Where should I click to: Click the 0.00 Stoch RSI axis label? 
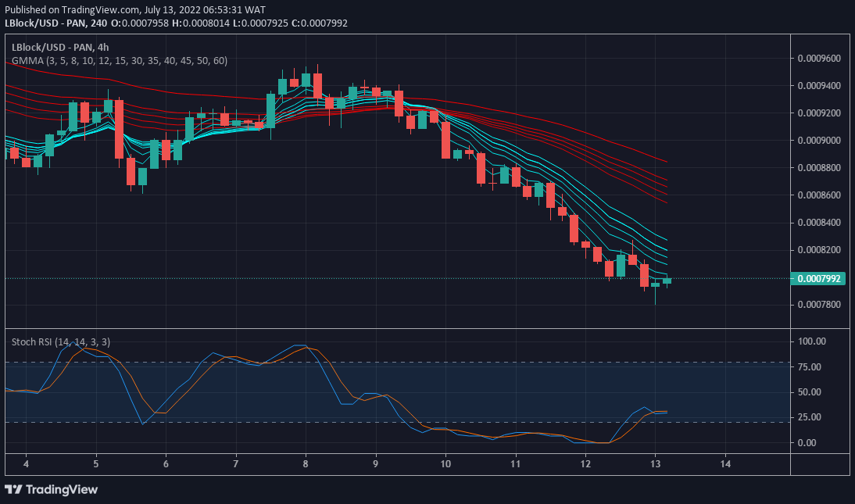(807, 443)
